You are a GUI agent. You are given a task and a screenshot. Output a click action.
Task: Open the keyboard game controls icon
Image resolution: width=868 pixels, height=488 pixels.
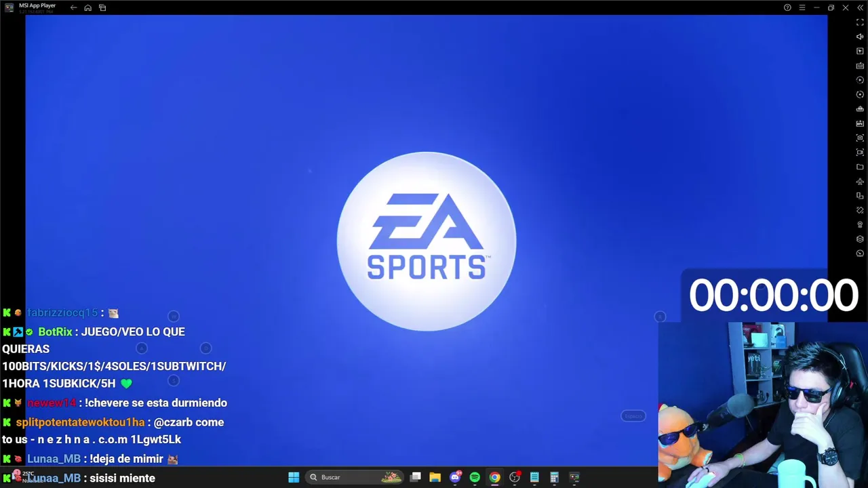860,66
